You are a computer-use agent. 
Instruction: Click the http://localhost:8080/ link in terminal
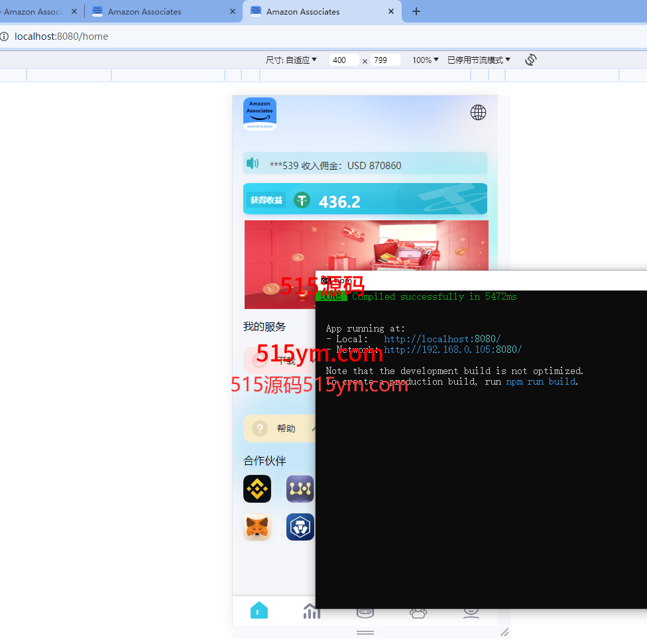click(x=442, y=339)
